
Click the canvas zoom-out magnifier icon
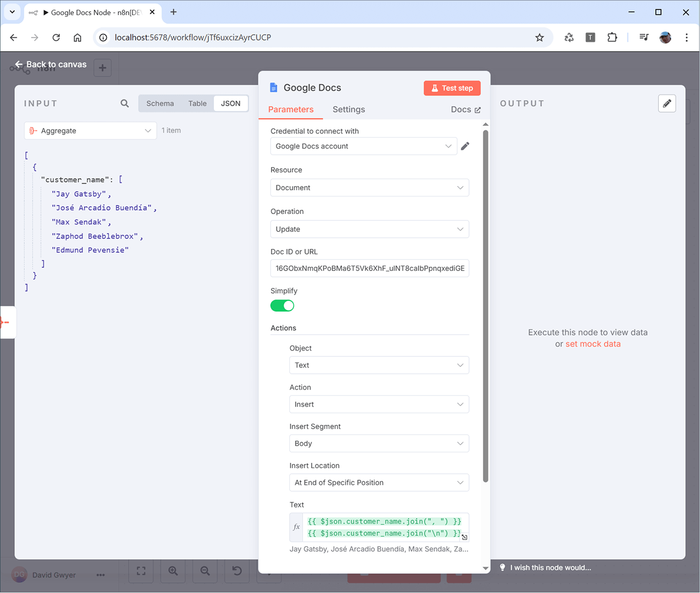pyautogui.click(x=205, y=571)
